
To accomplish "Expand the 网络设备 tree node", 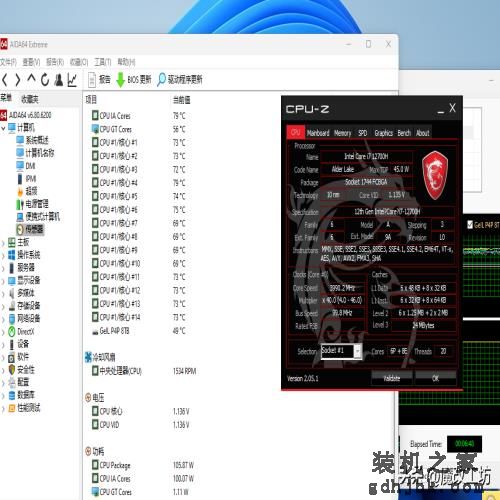I will coord(3,319).
